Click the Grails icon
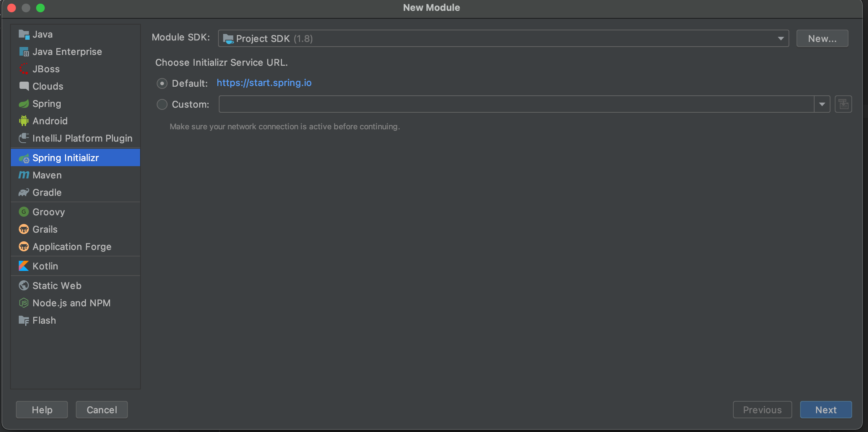 click(x=24, y=229)
